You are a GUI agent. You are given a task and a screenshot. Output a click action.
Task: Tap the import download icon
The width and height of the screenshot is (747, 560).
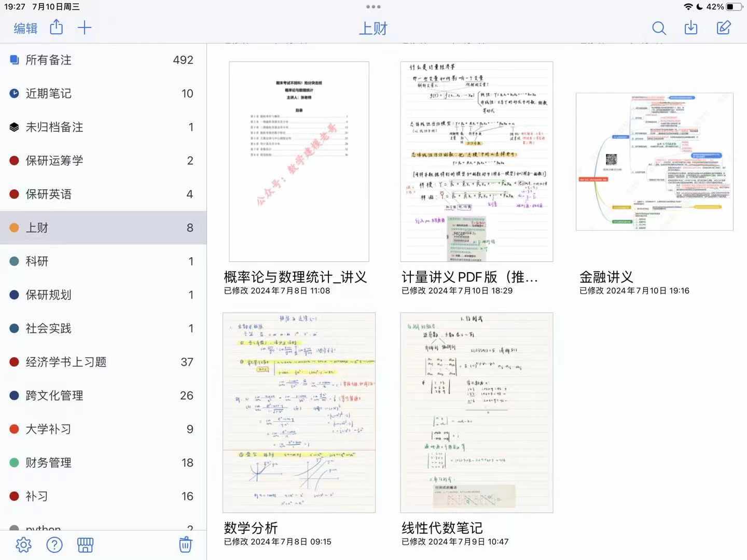tap(691, 27)
